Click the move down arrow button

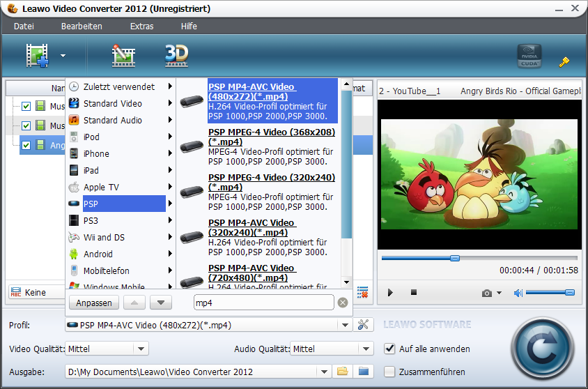coord(161,303)
